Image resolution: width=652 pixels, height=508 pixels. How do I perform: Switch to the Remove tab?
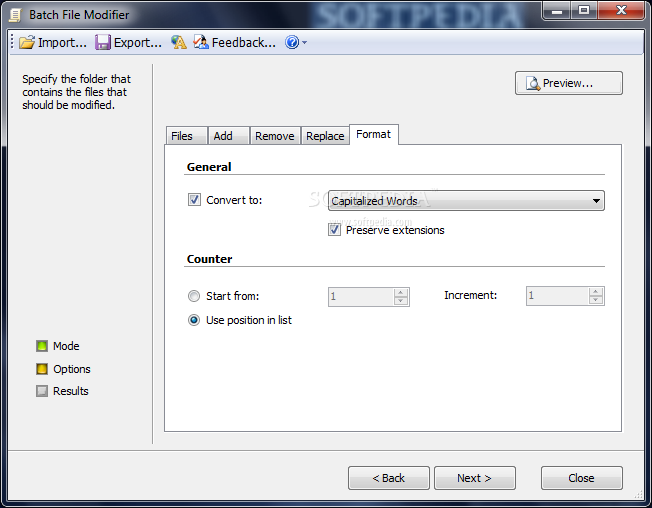tap(275, 136)
